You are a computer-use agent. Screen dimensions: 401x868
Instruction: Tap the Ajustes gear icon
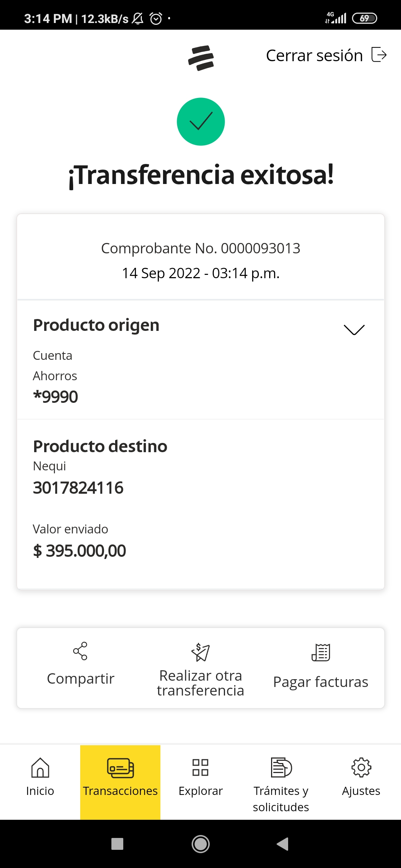coord(361,767)
